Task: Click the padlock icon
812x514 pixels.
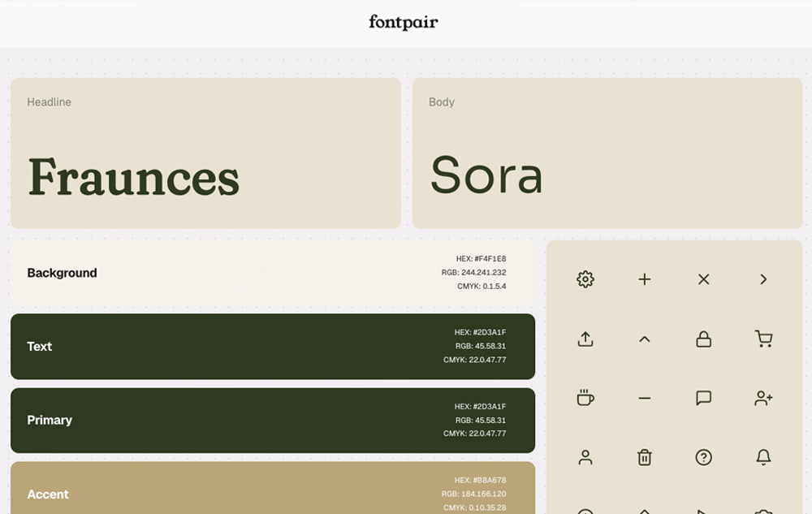Action: (x=703, y=339)
